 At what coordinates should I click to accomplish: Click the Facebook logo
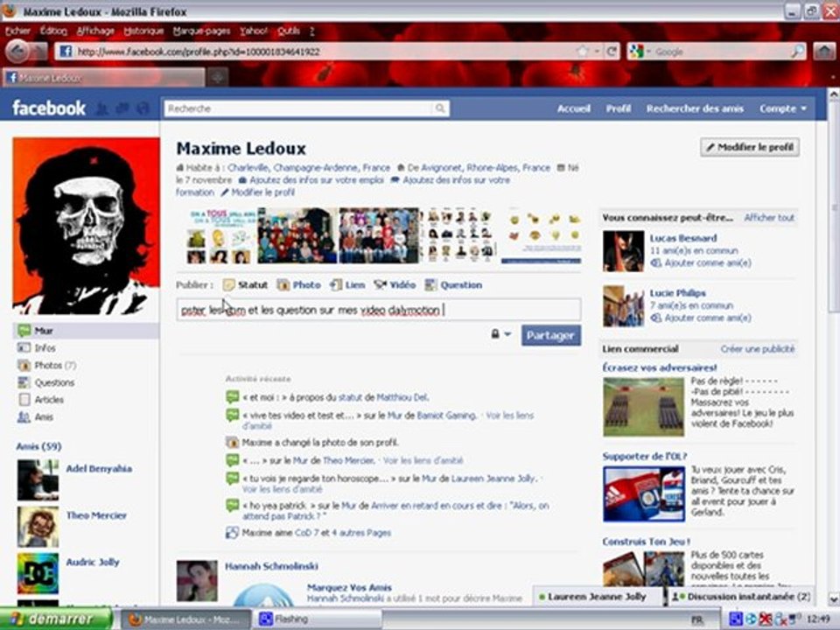point(49,108)
